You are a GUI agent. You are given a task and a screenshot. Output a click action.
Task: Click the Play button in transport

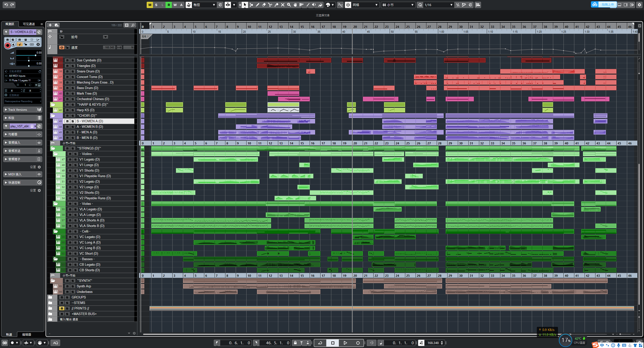345,343
